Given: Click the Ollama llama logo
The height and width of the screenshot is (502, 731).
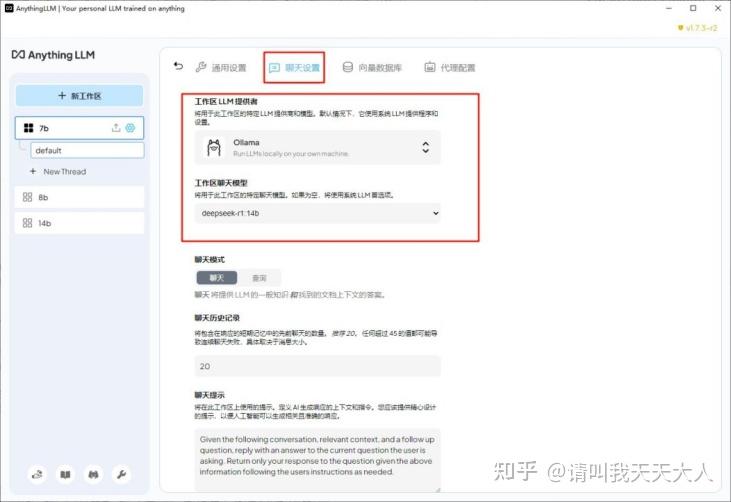Looking at the screenshot, I should [214, 147].
